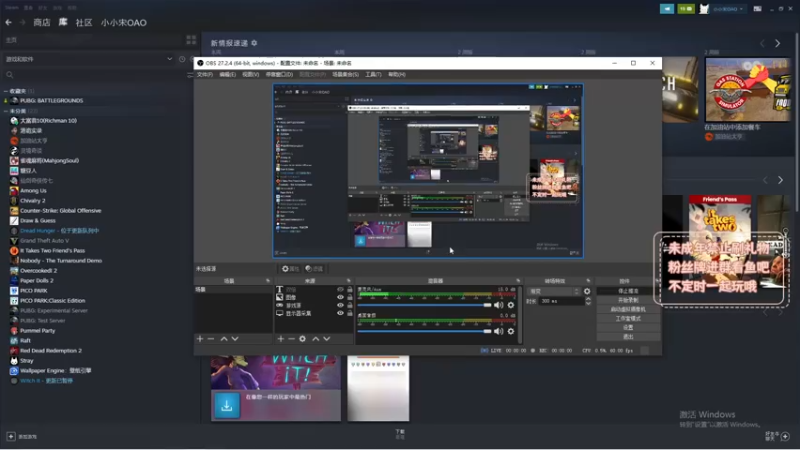Viewport: 800px width, 450px height.
Task: Open the 游戏和软件 filter dropdown in Steam
Action: click(x=89, y=59)
